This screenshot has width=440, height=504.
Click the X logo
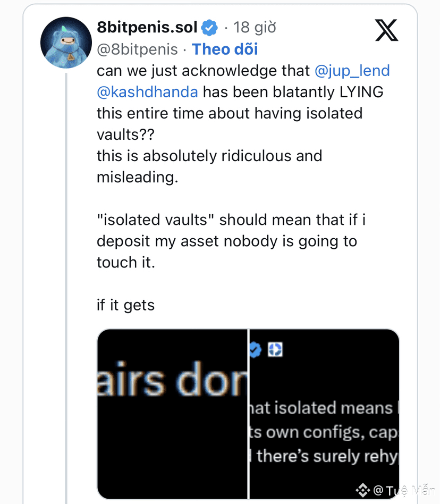(386, 30)
